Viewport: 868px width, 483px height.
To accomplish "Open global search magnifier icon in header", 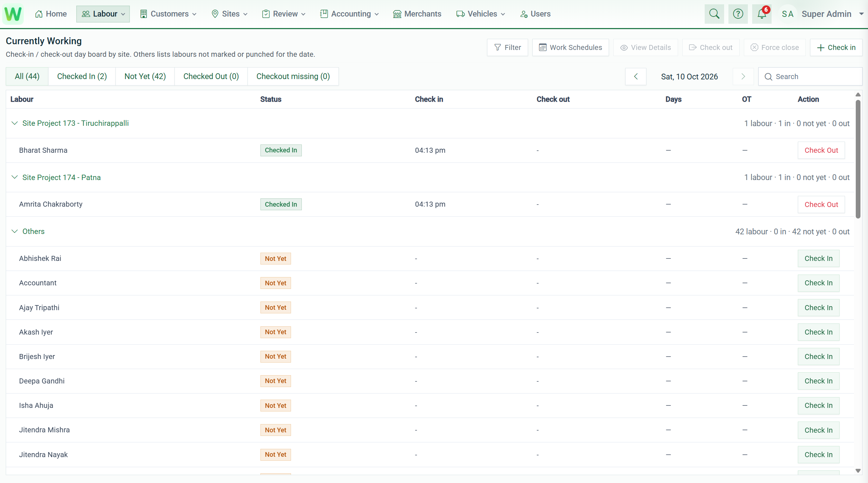I will click(714, 14).
